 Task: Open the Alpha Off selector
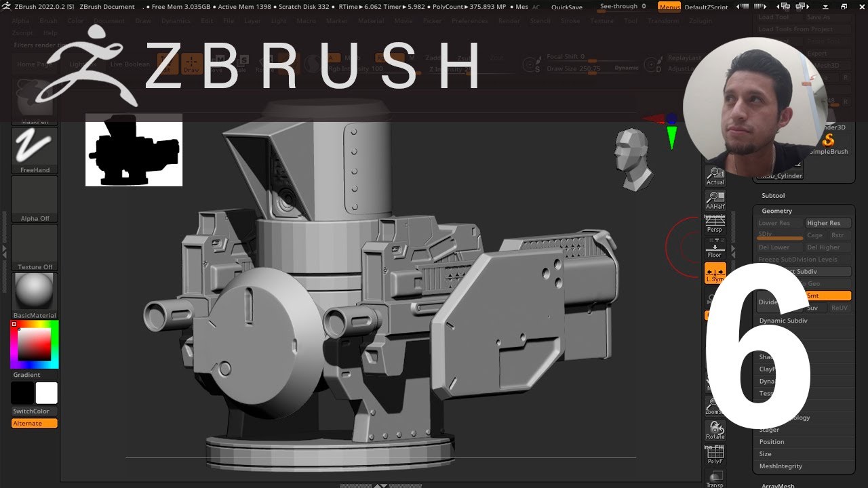[35, 199]
